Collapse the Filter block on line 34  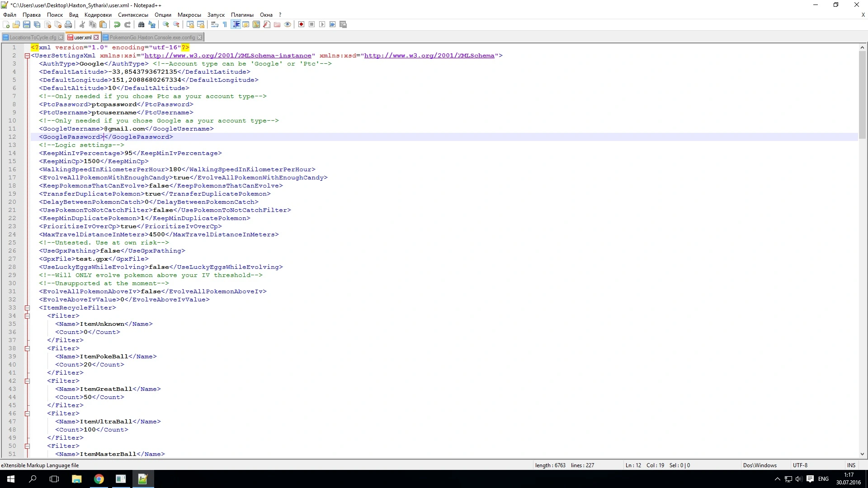27,316
